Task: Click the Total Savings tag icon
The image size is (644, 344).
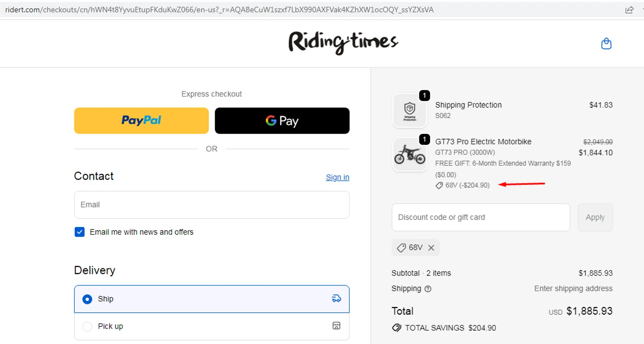Action: click(x=397, y=328)
